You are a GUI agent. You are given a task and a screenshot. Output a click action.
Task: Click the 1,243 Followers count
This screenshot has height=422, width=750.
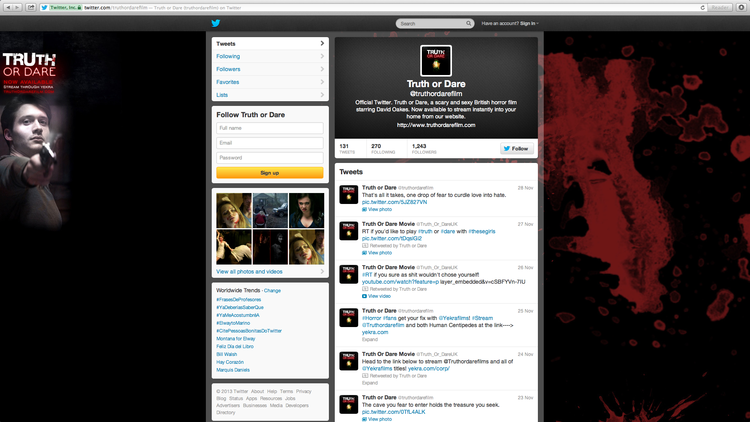point(424,149)
